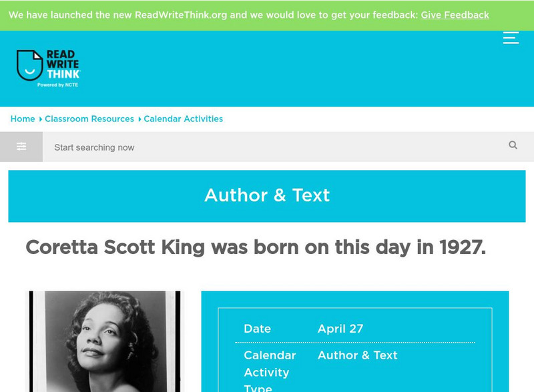The image size is (534, 392).
Task: Click the Author & Text banner heading
Action: tap(267, 195)
